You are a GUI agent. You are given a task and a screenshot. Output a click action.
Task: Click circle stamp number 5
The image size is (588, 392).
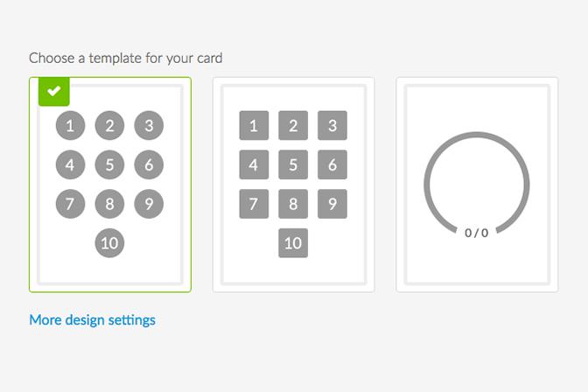tap(109, 164)
